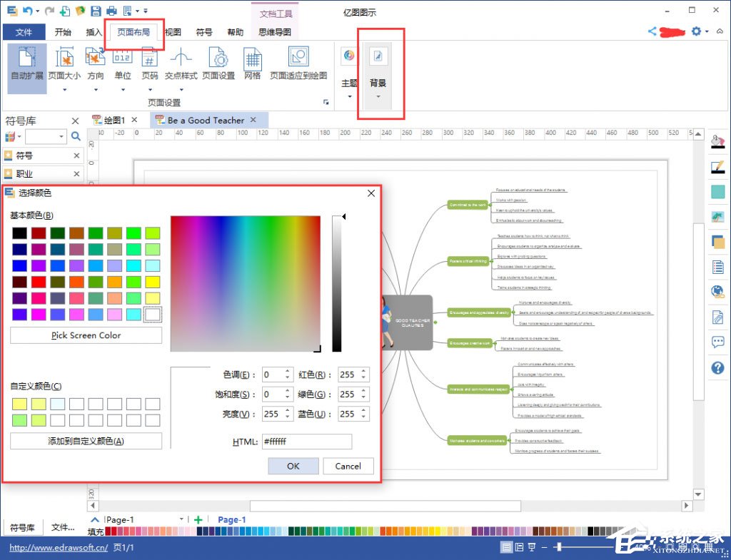Select the black swatch in basic colors
The width and height of the screenshot is (731, 560).
tap(19, 233)
